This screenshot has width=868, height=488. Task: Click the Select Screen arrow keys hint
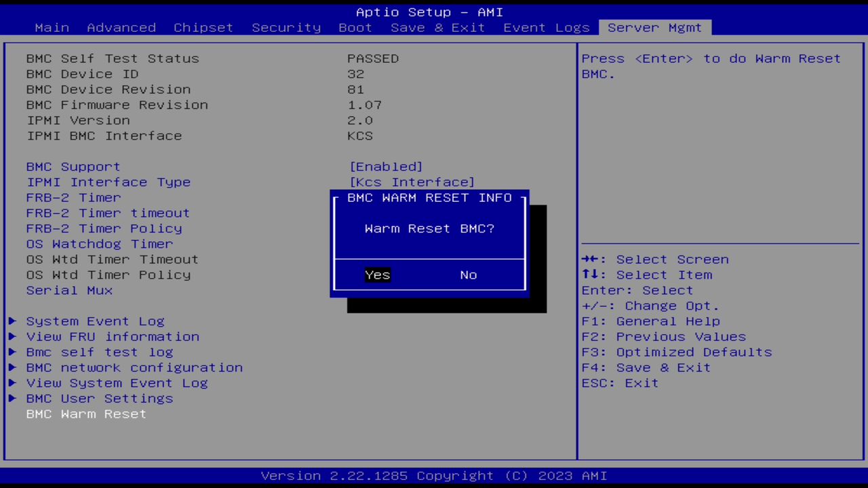655,260
